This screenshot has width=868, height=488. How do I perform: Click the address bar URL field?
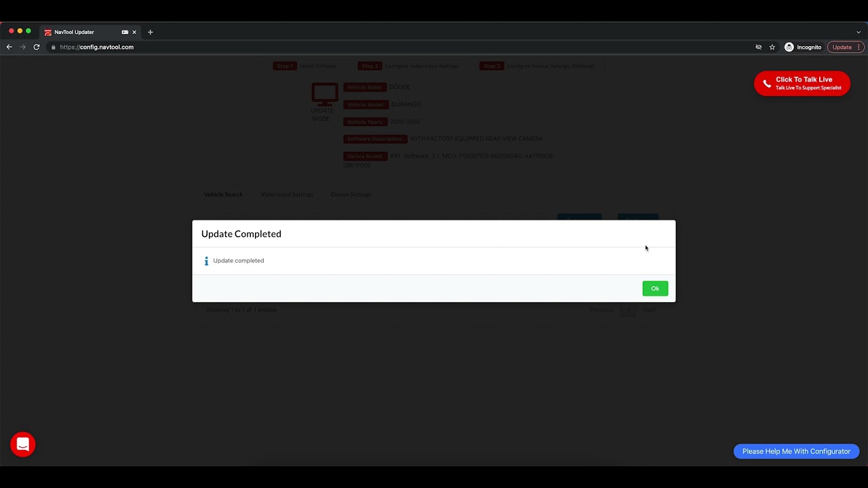(400, 47)
